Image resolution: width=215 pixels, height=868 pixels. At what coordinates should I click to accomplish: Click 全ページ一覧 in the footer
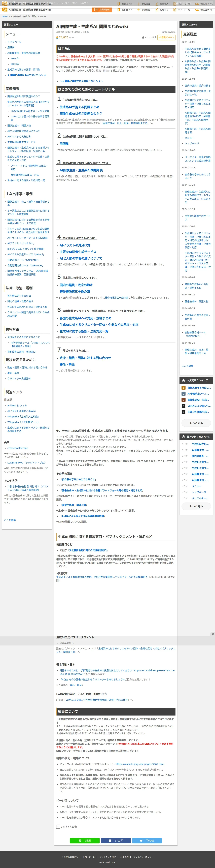89,857
